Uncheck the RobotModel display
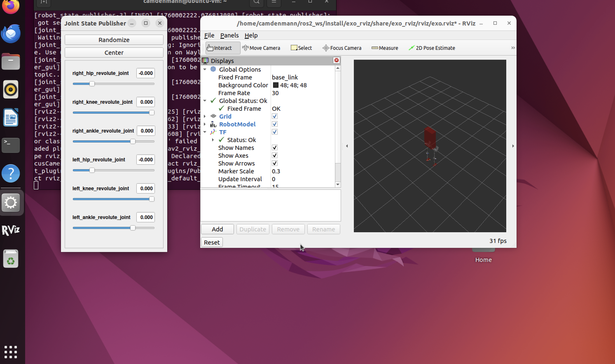The width and height of the screenshot is (615, 364). pos(275,124)
